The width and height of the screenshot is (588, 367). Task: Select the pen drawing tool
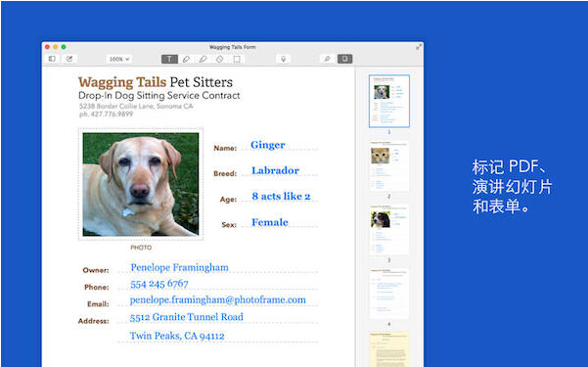coord(186,59)
